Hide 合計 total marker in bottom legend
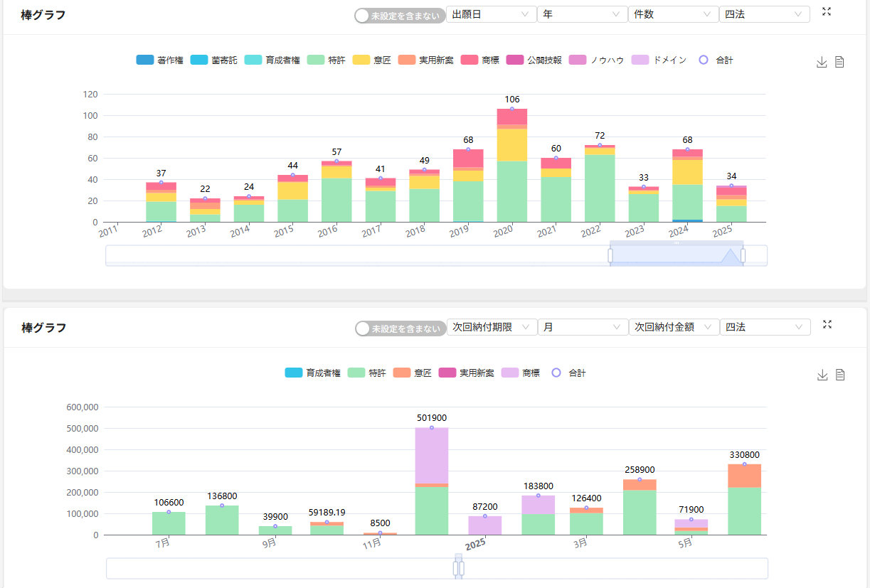Image resolution: width=870 pixels, height=588 pixels. point(569,373)
